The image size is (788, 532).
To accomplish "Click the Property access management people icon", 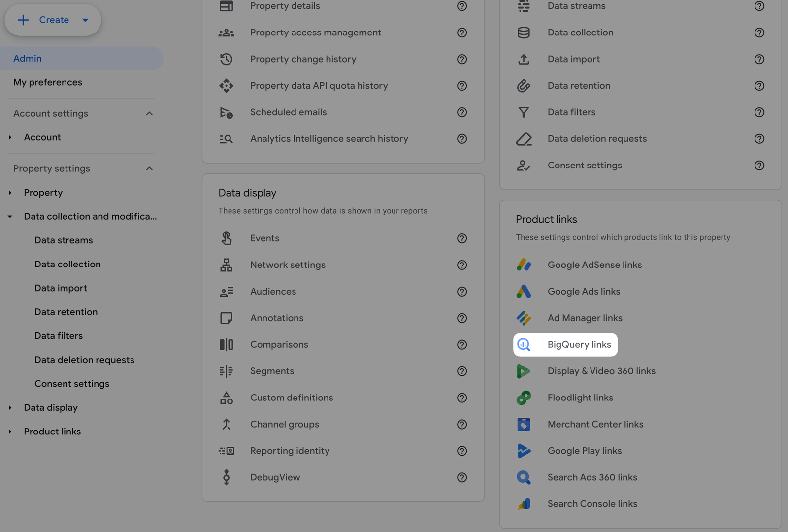I will pos(226,33).
